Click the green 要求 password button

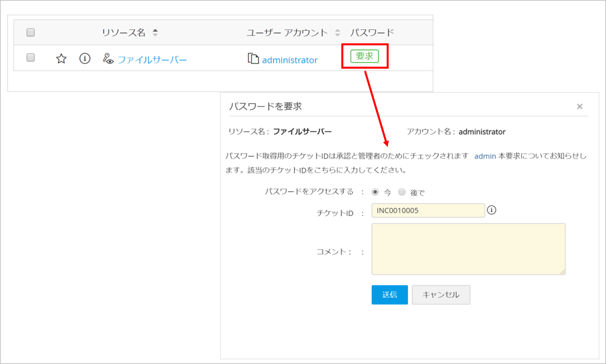[x=365, y=56]
